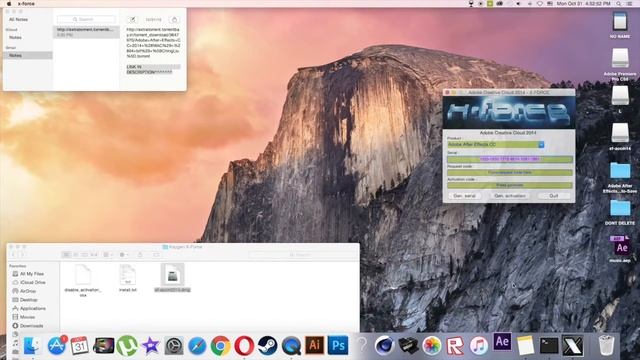Screen dimensions: 640x360
Task: Open System Preferences from the Dock
Action: [x=174, y=346]
